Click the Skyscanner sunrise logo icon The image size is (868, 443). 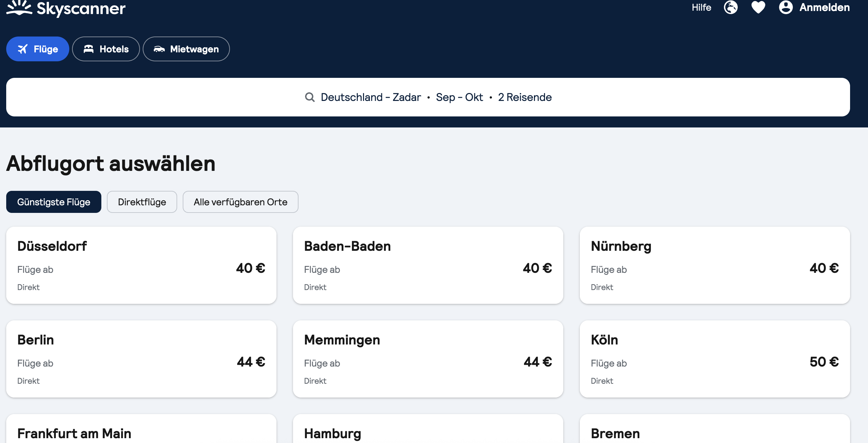pyautogui.click(x=19, y=8)
